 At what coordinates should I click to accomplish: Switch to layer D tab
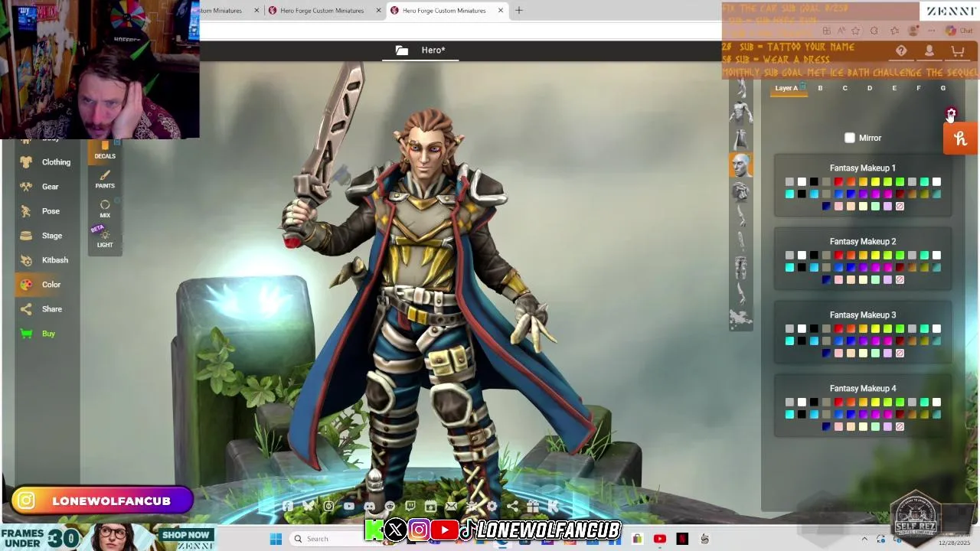pos(869,88)
